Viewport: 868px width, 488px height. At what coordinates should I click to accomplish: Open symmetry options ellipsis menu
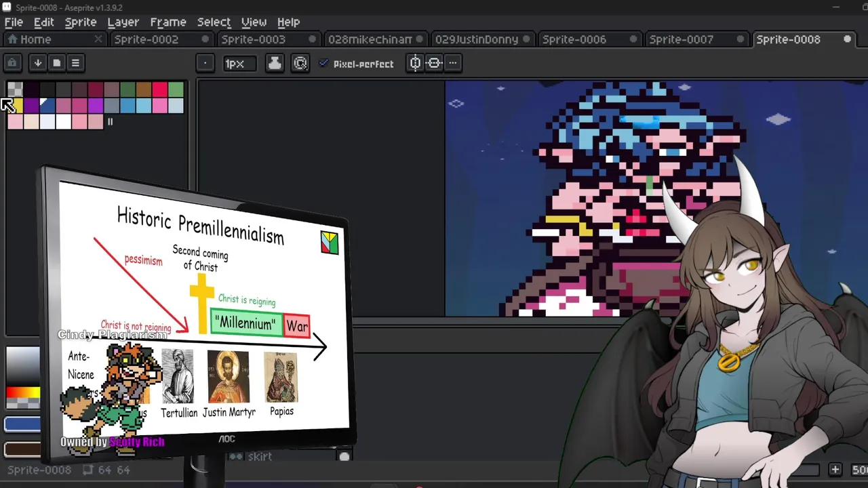(x=453, y=64)
